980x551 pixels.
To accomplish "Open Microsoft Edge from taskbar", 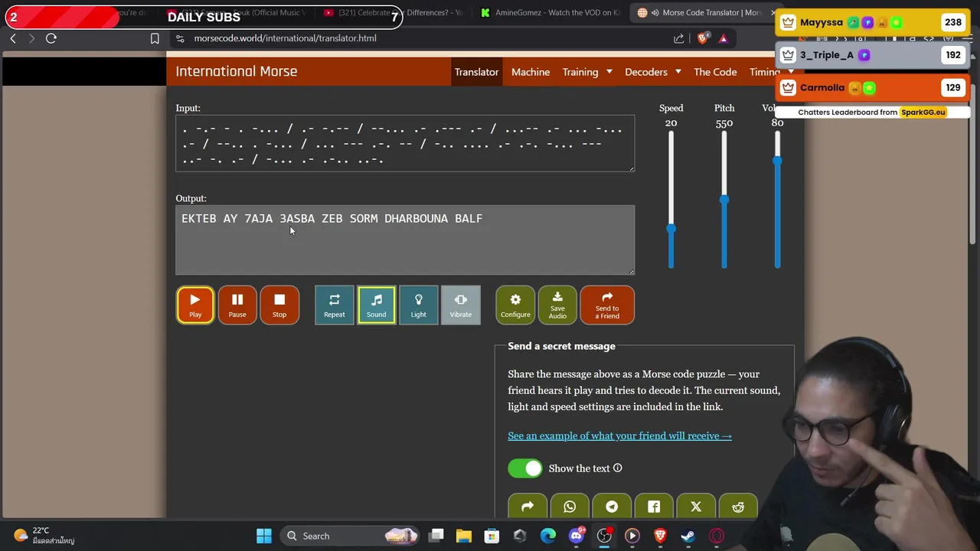I will [548, 536].
